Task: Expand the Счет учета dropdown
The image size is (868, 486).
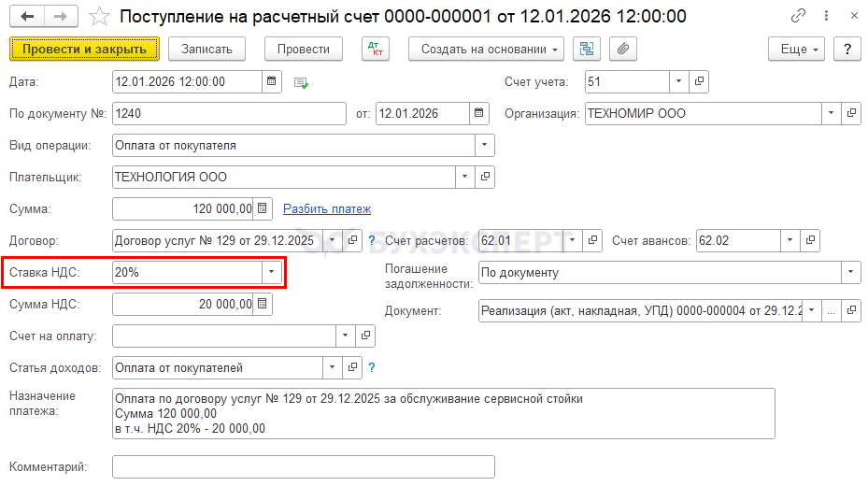Action: 678,81
